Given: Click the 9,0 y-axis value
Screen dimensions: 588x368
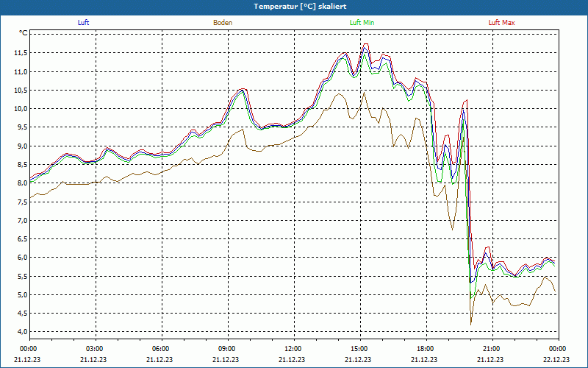Looking at the screenshot, I should coord(22,146).
